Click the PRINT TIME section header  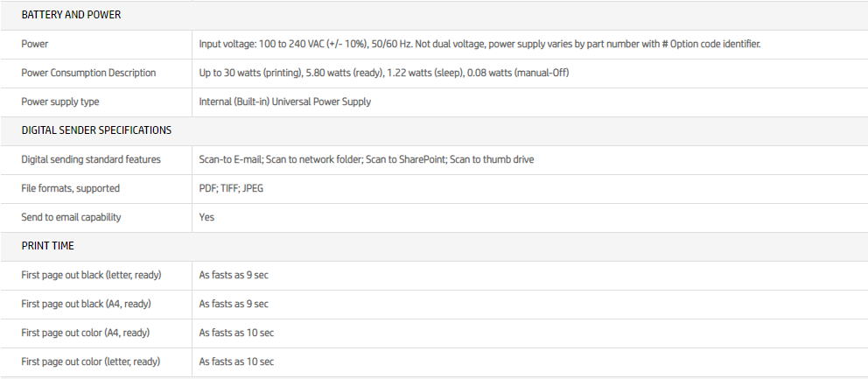48,246
